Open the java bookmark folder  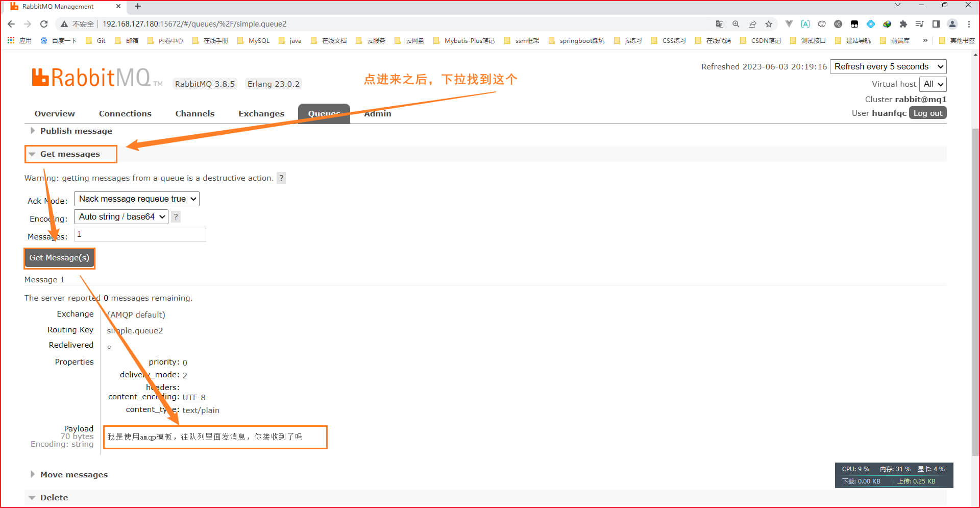[290, 40]
